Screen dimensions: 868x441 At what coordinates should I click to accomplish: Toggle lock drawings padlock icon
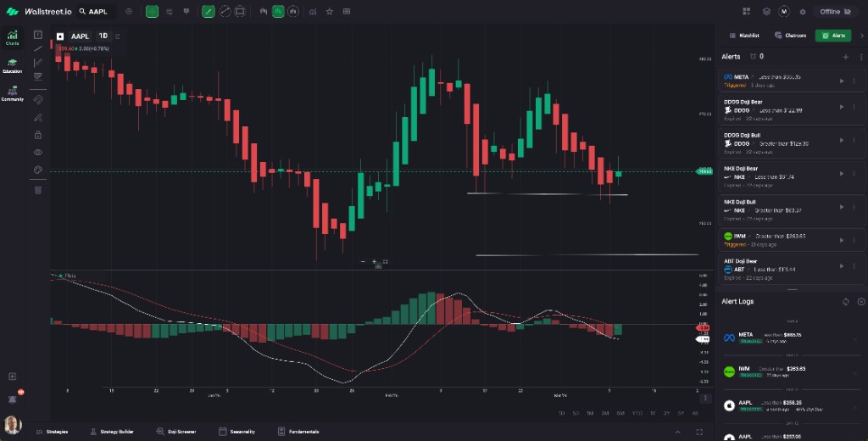pos(37,135)
